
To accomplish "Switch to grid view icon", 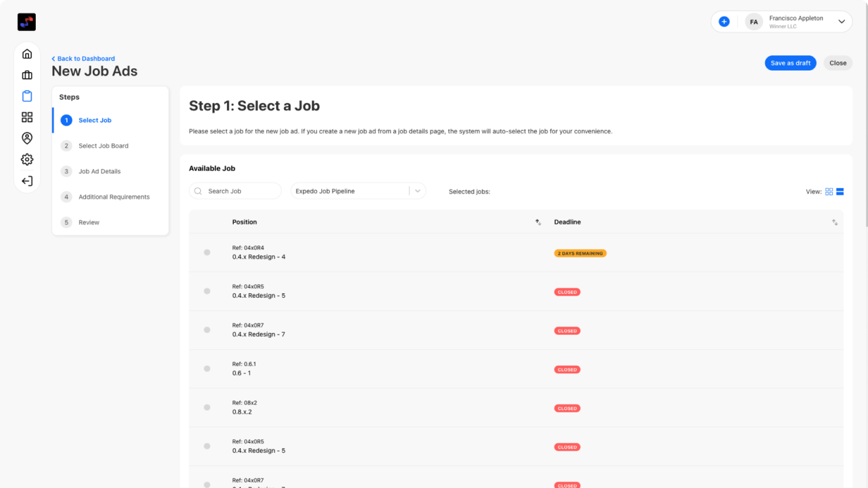I will [x=829, y=191].
